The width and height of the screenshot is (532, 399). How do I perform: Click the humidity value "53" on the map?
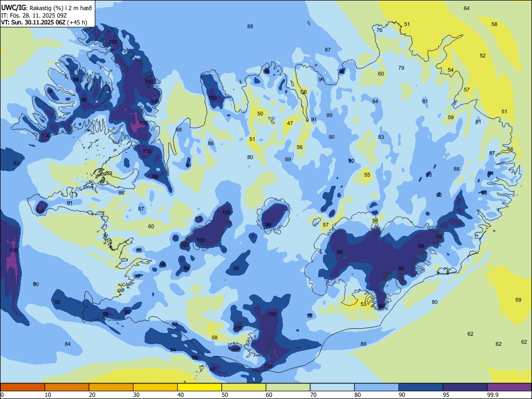coord(363,304)
